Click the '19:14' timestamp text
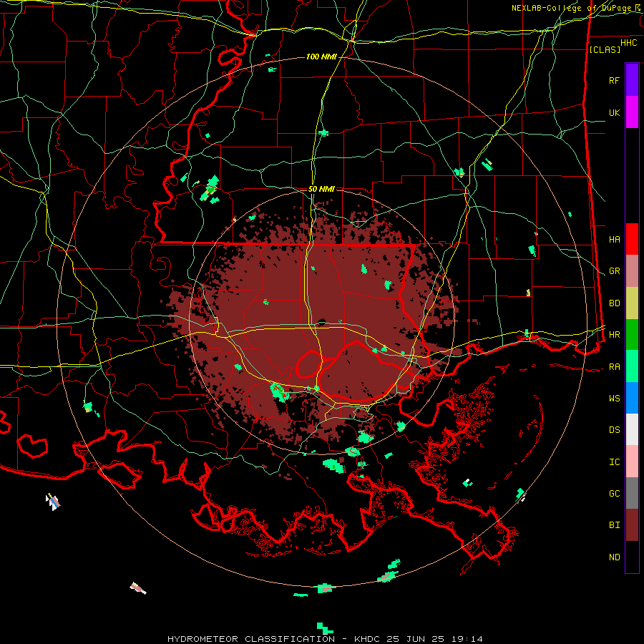This screenshot has height=644, width=644. (x=466, y=639)
